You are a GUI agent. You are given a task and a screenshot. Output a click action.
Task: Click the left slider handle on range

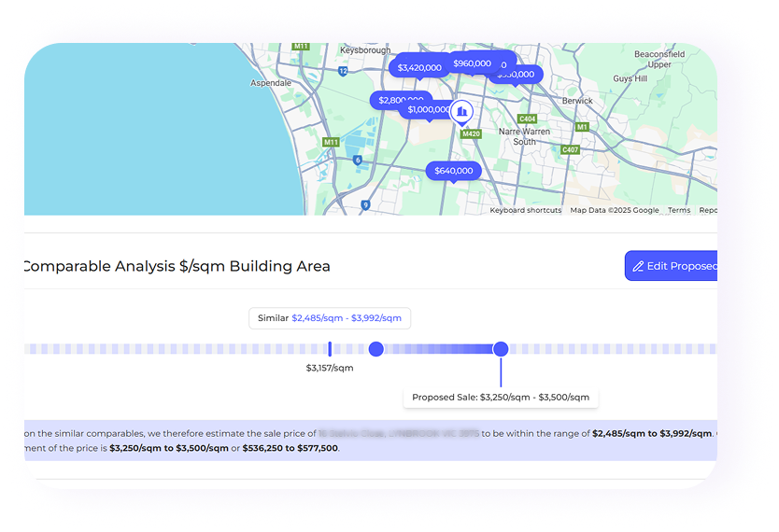[x=376, y=349]
